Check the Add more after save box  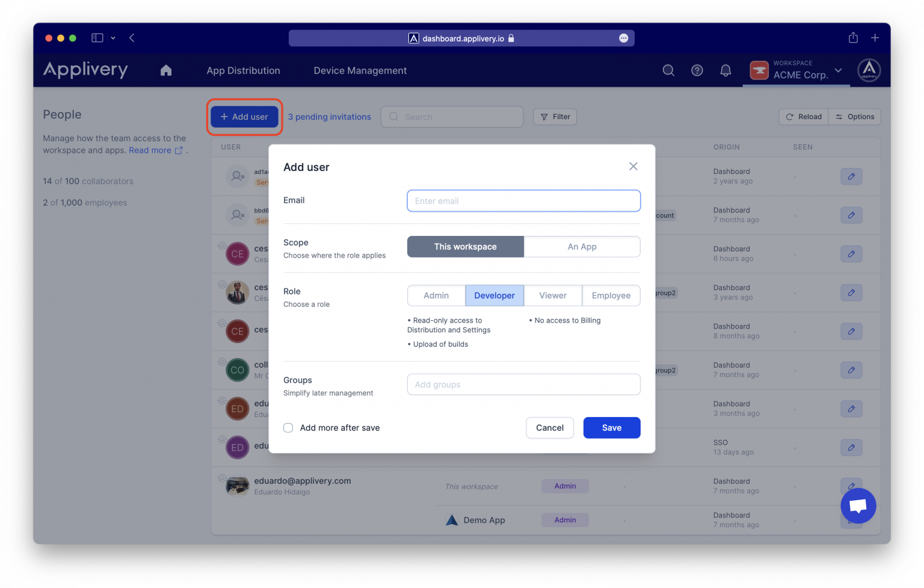coord(288,427)
